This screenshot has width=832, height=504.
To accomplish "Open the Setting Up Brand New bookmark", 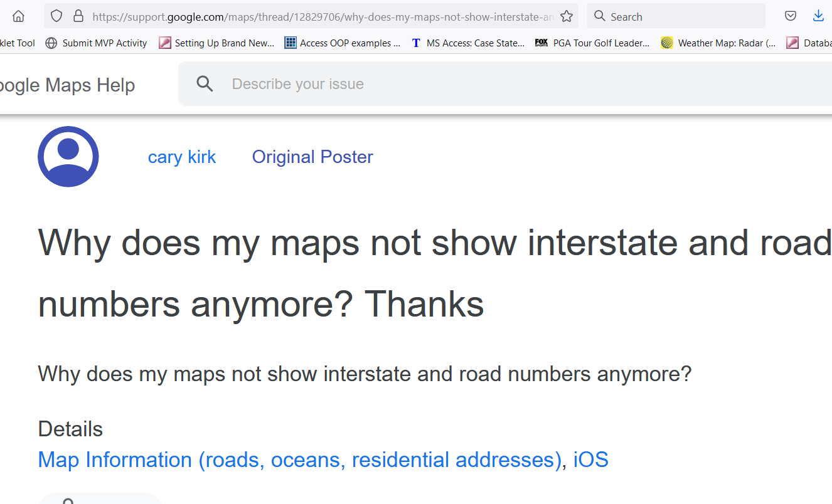I will click(216, 43).
